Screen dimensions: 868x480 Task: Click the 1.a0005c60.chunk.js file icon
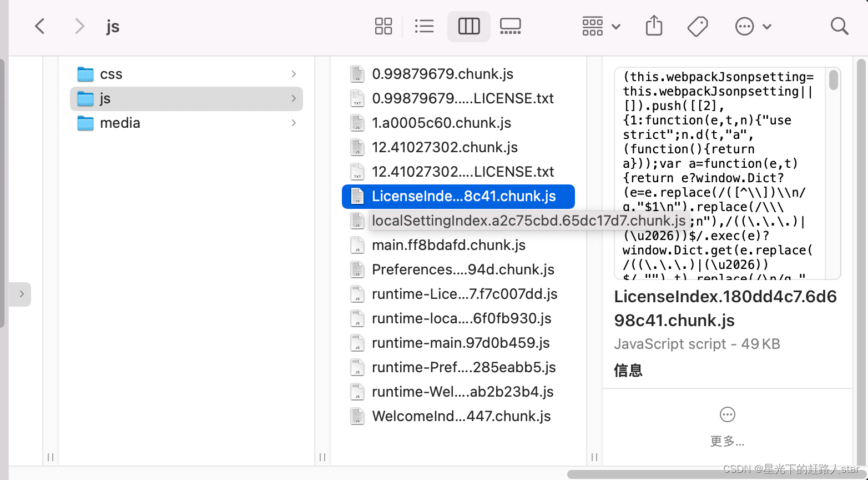[x=357, y=123]
